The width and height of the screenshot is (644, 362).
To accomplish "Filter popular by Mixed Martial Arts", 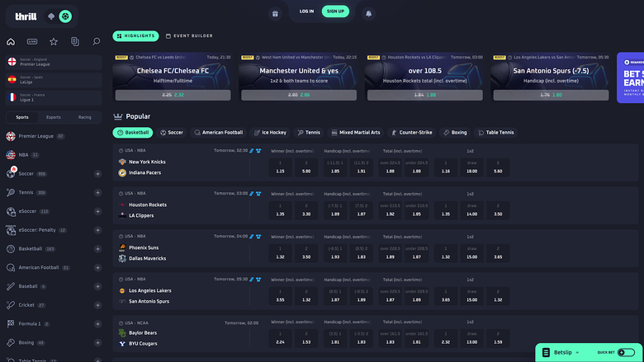I will (355, 133).
